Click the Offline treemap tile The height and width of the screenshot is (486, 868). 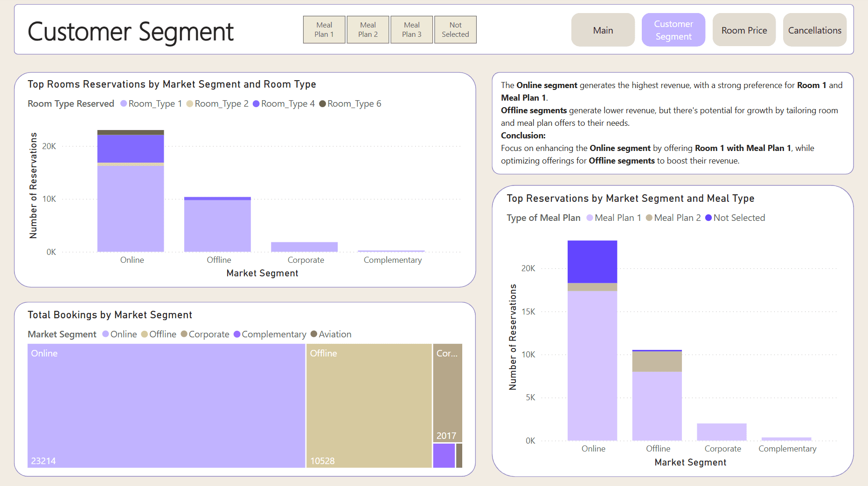(x=368, y=405)
